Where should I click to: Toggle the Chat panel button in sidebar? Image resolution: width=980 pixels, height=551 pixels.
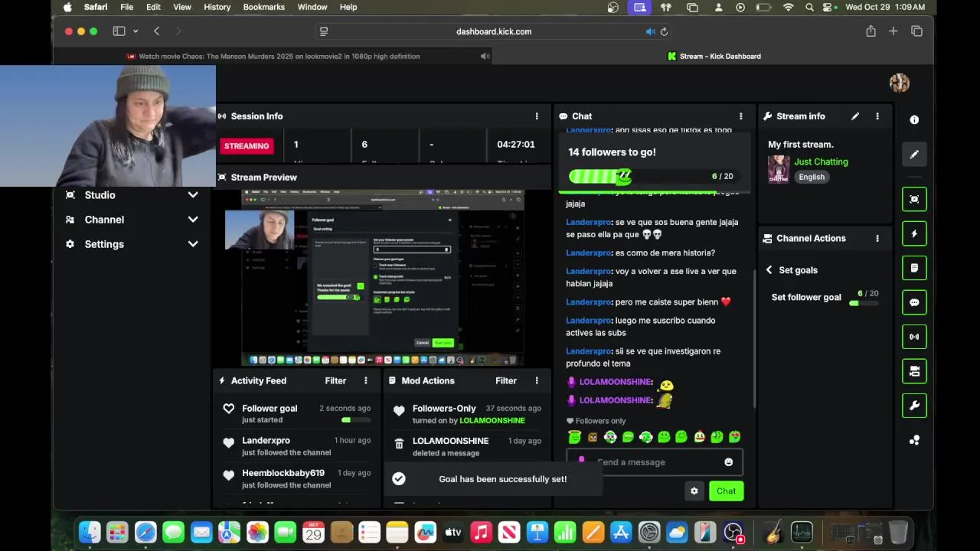point(914,302)
